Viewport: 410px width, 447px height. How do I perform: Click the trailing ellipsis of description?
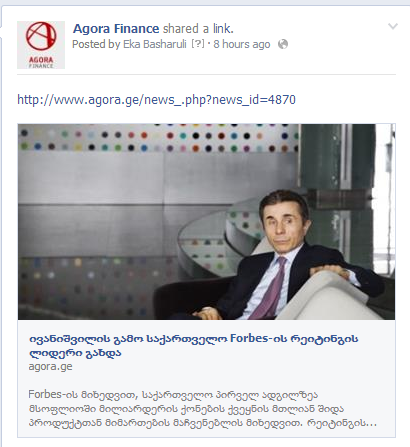(371, 424)
